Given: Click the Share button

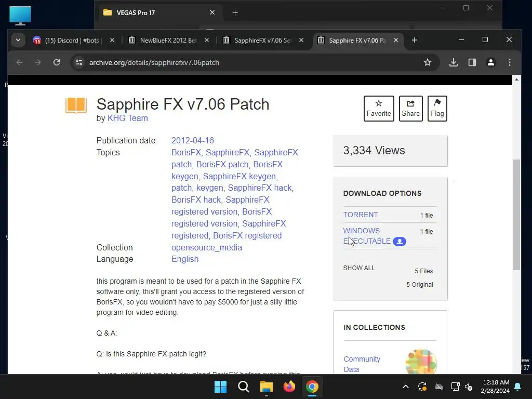Looking at the screenshot, I should click(x=410, y=109).
